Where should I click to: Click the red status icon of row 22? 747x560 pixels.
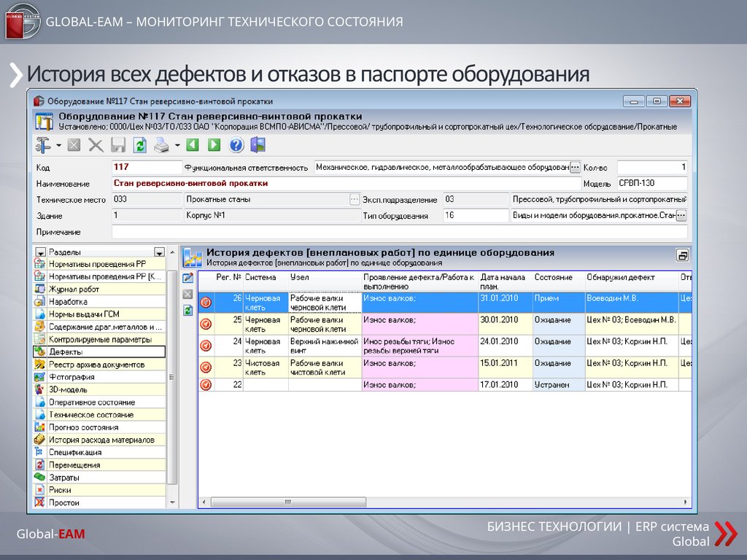206,384
